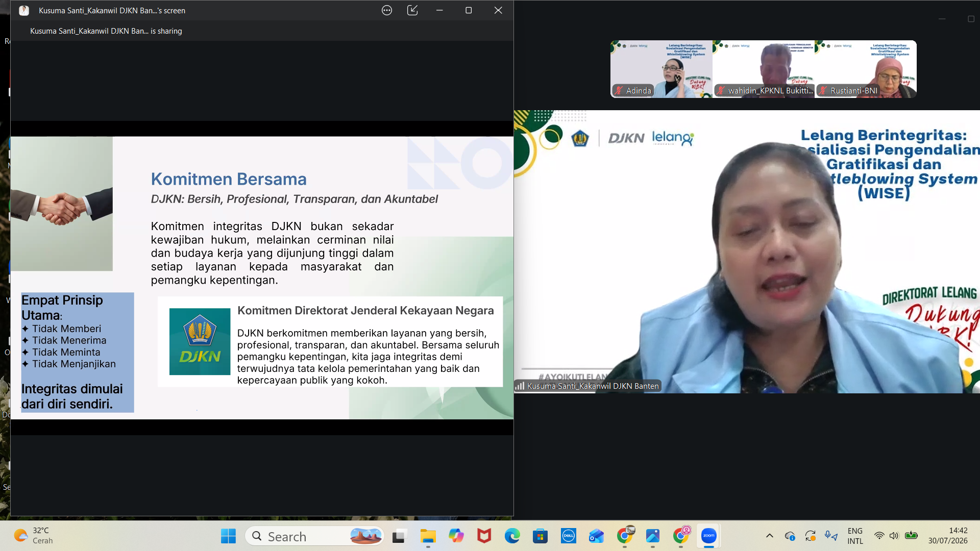Click the handshake image on the slide
Viewport: 980px width, 551px height.
click(62, 204)
